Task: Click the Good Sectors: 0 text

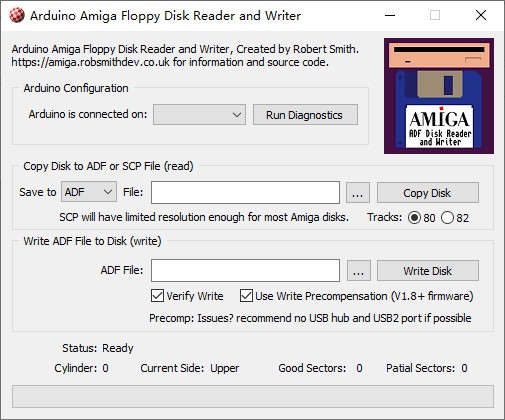Action: point(320,368)
